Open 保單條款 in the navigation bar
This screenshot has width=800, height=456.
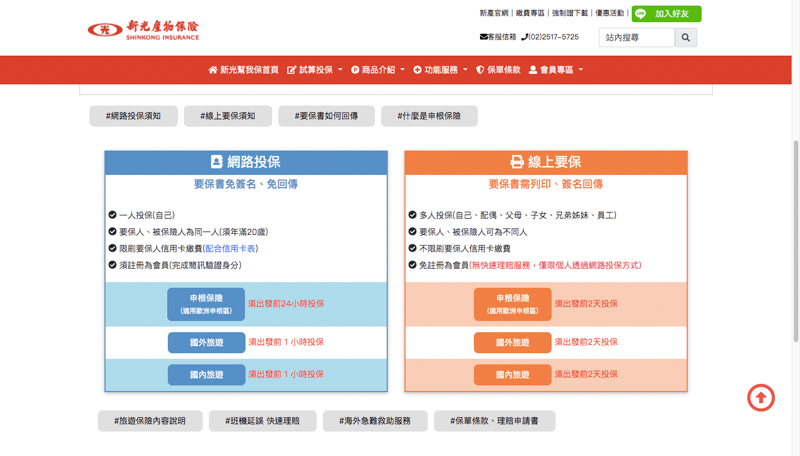click(498, 70)
